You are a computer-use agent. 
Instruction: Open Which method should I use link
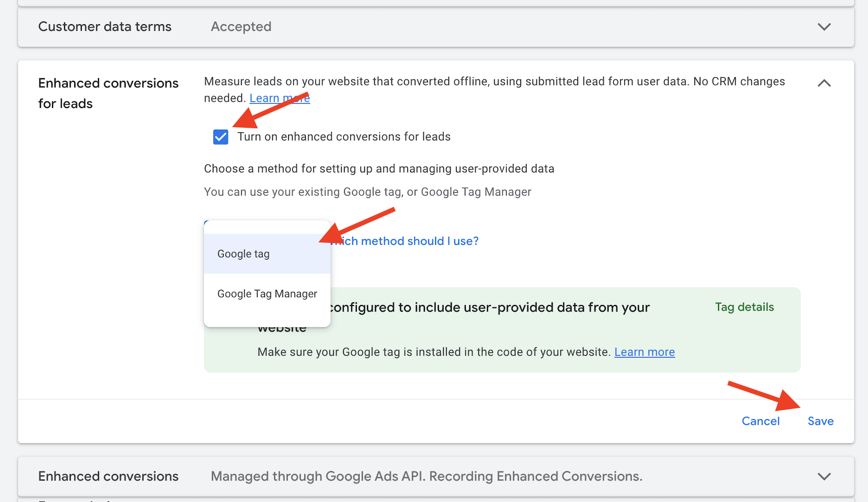(405, 241)
